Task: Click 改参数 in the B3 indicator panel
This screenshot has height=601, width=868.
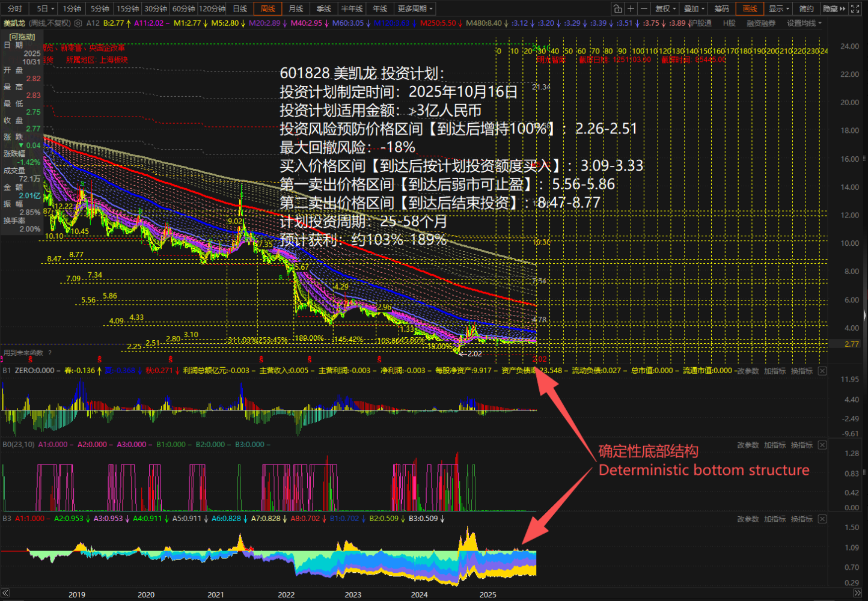Action: (x=748, y=519)
